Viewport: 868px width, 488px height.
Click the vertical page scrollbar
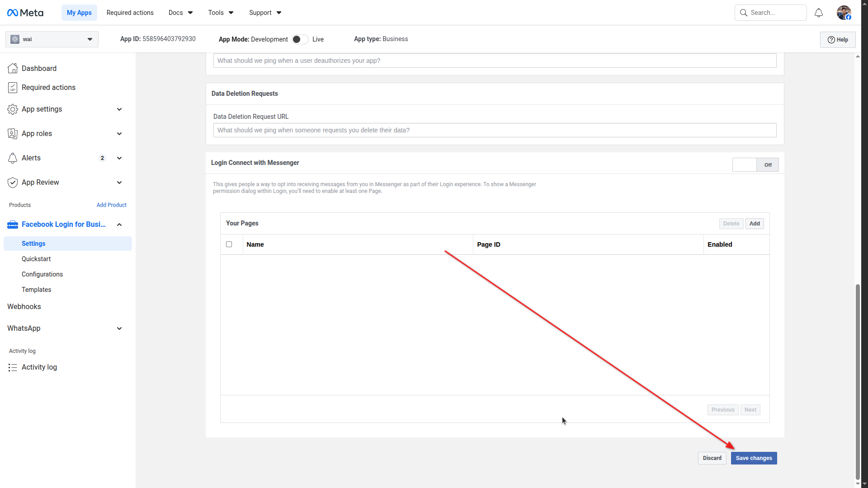coord(858,382)
